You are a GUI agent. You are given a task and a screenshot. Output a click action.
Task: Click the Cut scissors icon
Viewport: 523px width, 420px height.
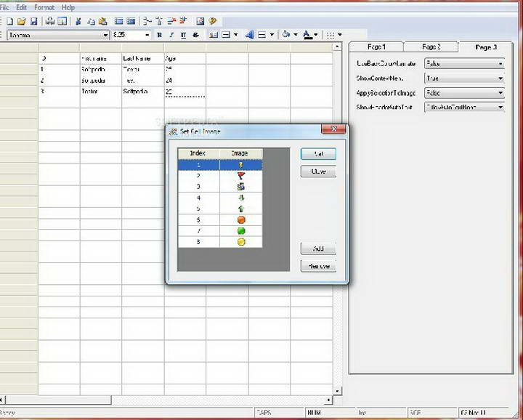78,22
